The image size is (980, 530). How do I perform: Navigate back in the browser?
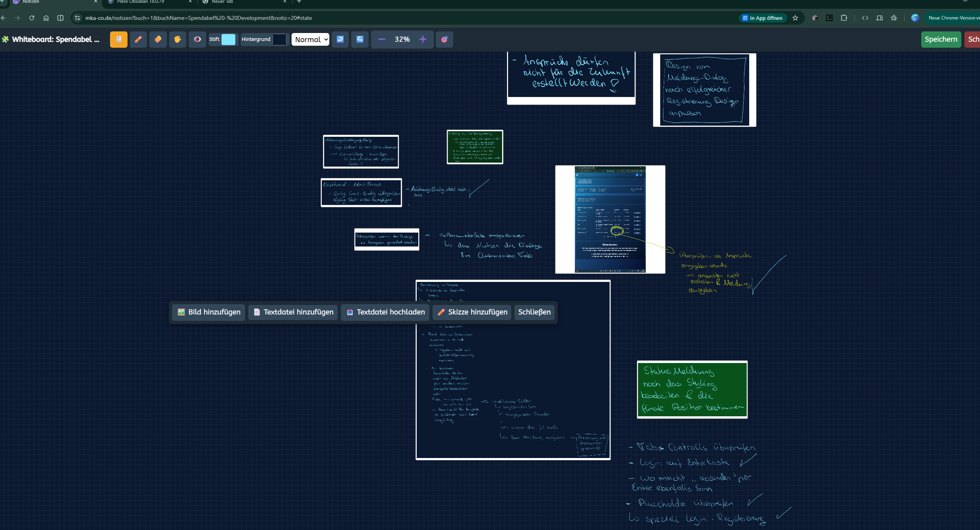click(x=3, y=18)
